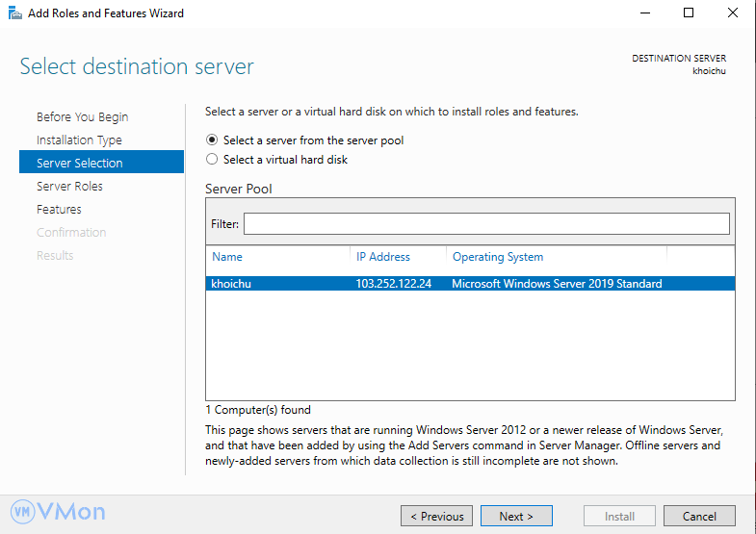
Task: Go to Before You Begin step
Action: pos(82,117)
